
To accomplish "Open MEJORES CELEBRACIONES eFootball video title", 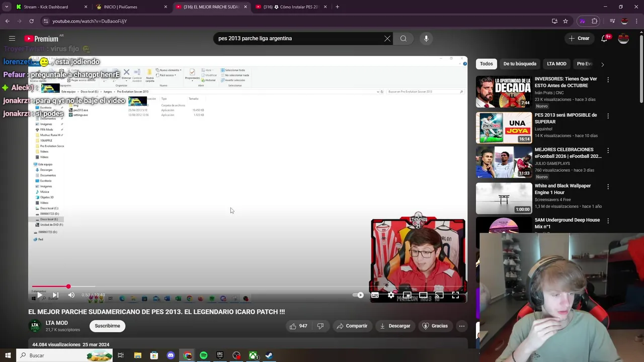I will (568, 153).
